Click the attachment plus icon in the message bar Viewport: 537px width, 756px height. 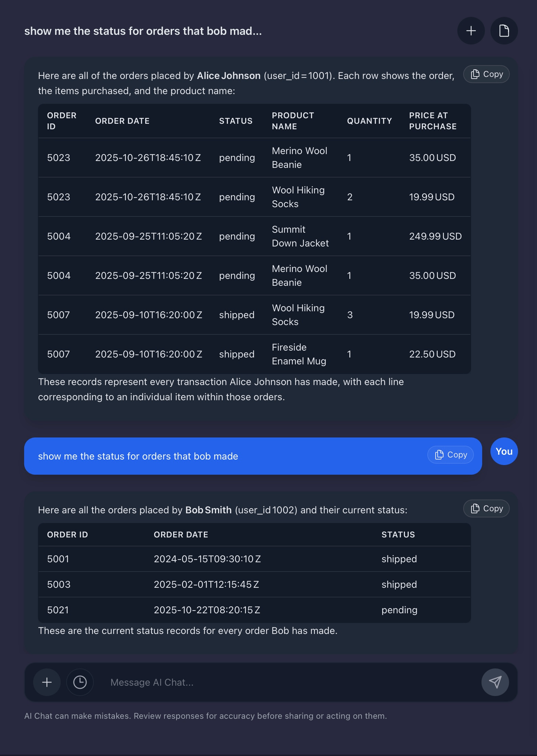47,682
